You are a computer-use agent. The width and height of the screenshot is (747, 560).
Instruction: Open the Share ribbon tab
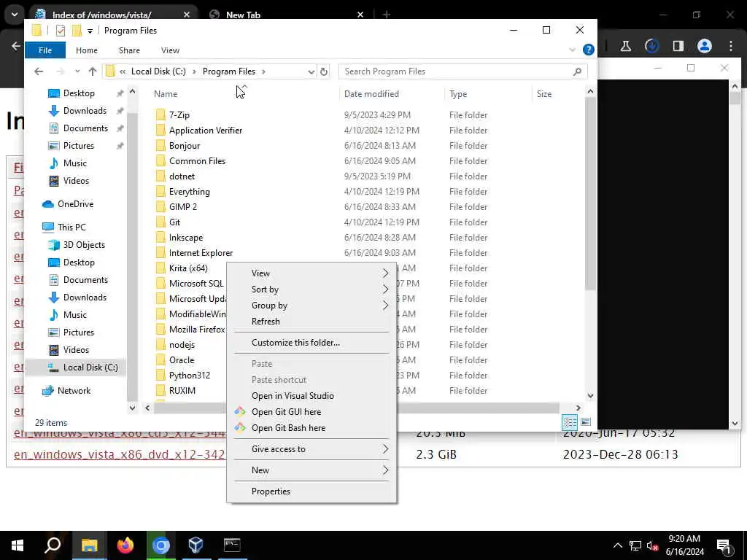pyautogui.click(x=130, y=50)
